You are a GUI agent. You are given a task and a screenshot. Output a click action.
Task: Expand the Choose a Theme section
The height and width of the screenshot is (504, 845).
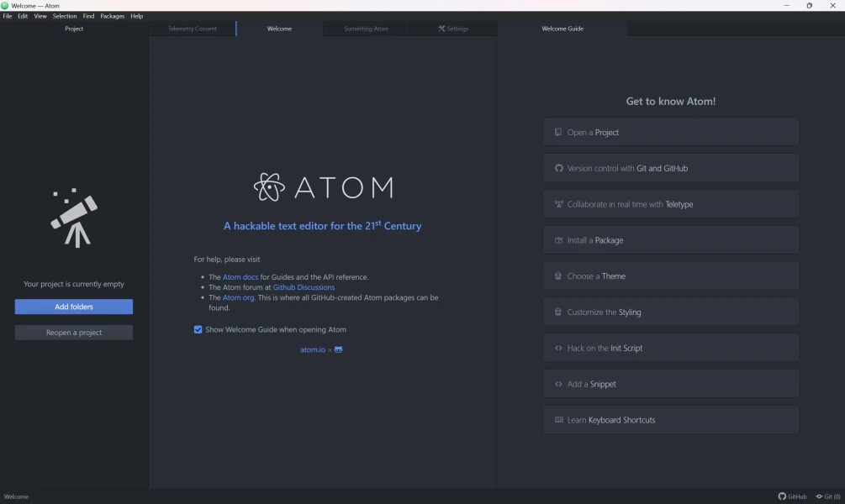pyautogui.click(x=670, y=276)
